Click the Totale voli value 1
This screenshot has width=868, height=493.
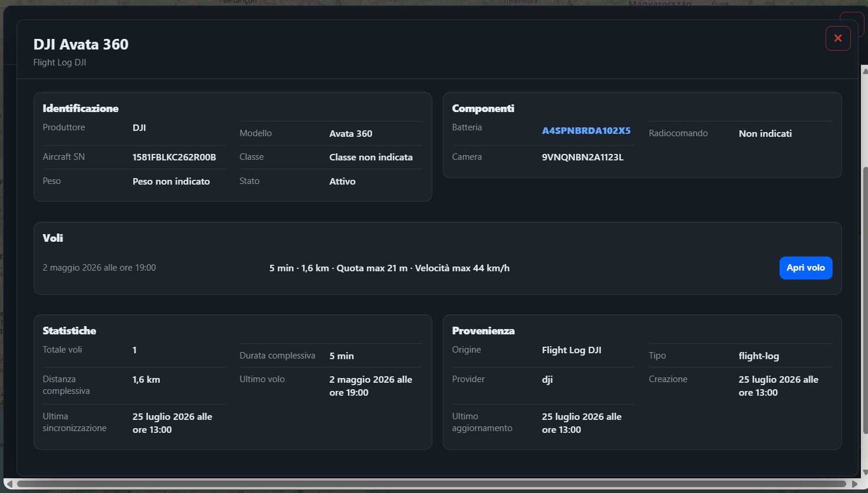(134, 350)
